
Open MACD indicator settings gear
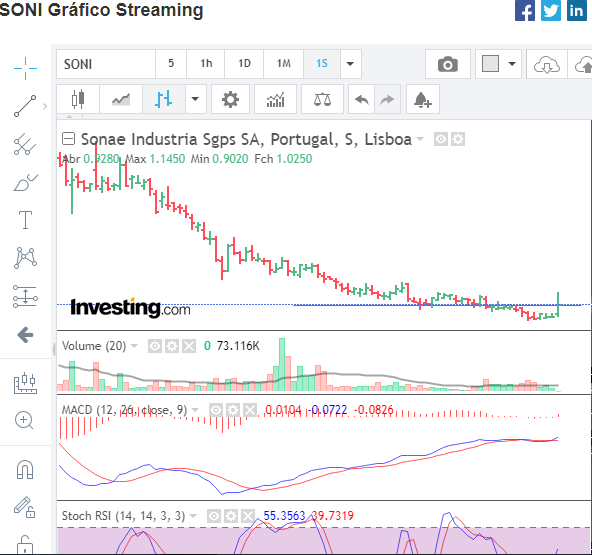point(233,410)
